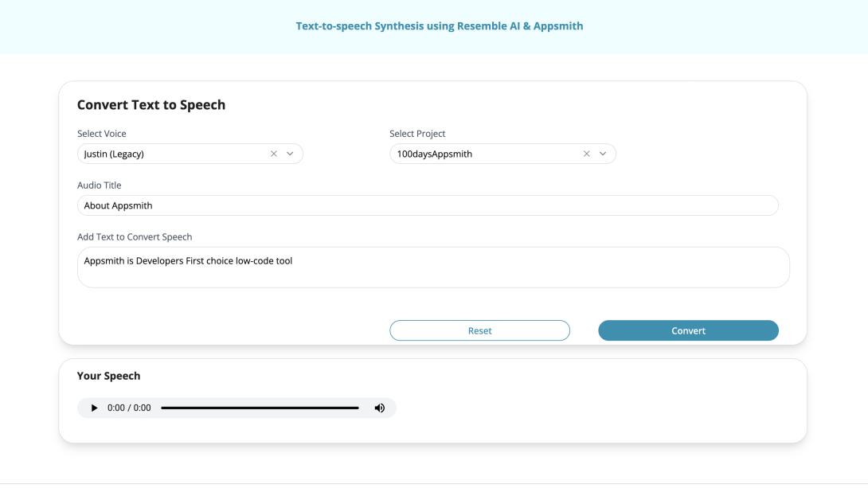Screen dimensions: 868x488
Task: Clear the 100daysAppsmith project with its X icon
Action: point(586,153)
